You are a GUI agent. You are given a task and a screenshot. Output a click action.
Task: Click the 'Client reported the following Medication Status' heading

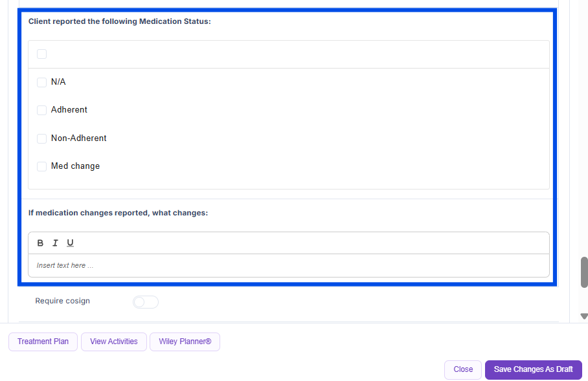click(120, 21)
